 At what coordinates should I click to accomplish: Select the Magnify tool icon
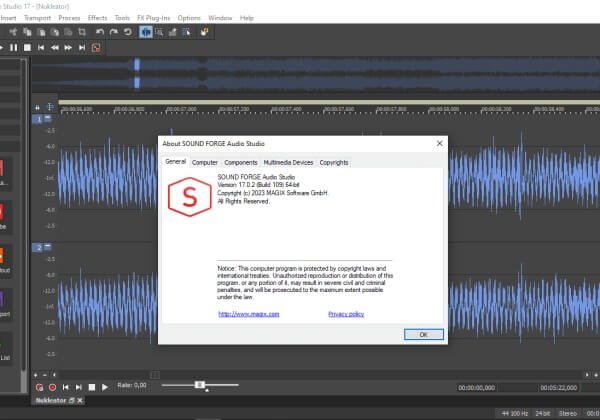[159, 32]
